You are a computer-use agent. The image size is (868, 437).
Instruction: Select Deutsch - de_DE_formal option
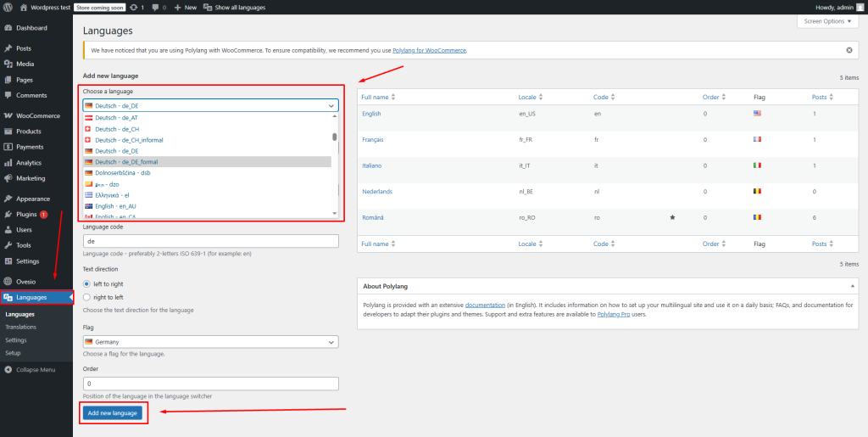(x=207, y=162)
